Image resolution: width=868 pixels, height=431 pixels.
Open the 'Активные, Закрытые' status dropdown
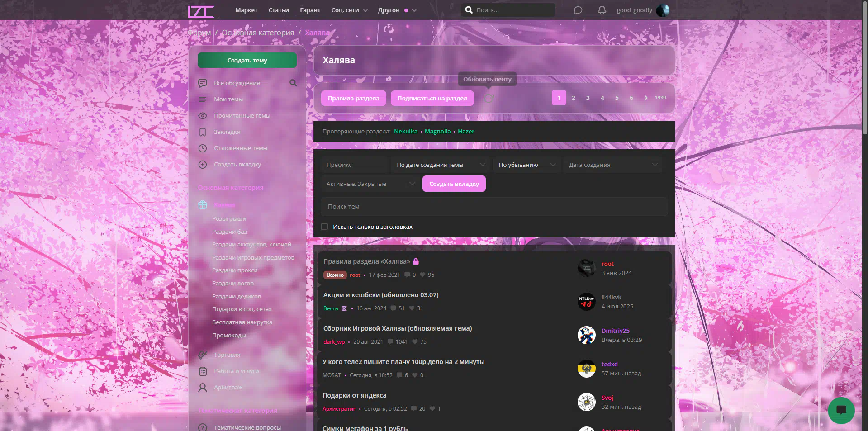pyautogui.click(x=370, y=184)
